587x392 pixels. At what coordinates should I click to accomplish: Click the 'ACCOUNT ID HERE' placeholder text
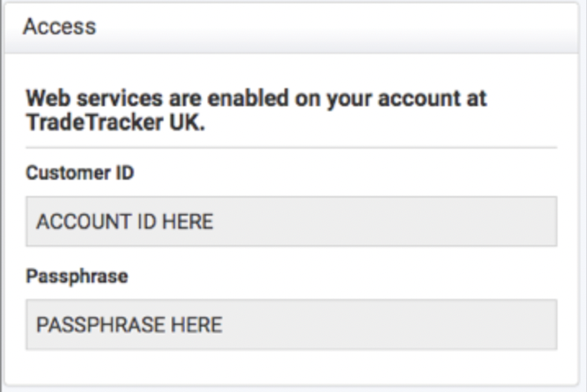124,222
